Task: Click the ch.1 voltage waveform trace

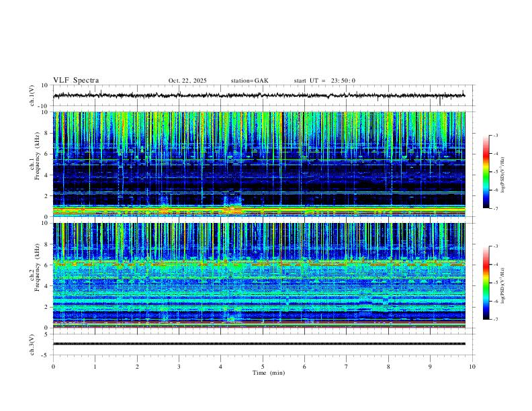Action: [259, 95]
